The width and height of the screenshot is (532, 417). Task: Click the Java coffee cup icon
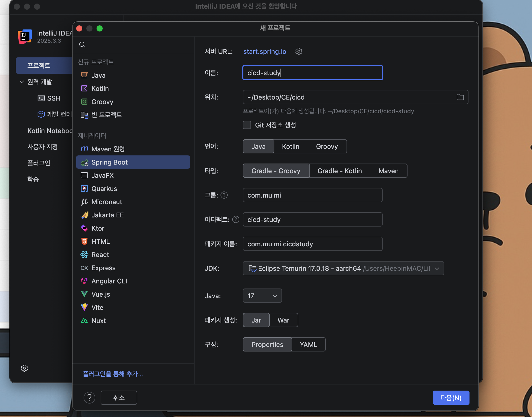[x=84, y=75]
